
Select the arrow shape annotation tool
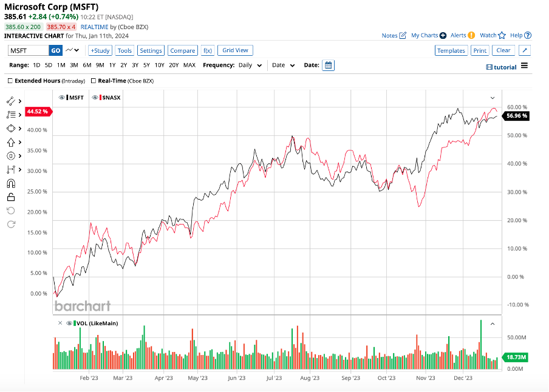(11, 142)
